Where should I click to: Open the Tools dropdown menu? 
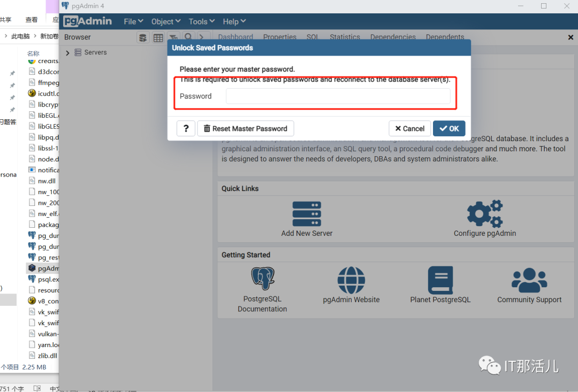click(201, 21)
